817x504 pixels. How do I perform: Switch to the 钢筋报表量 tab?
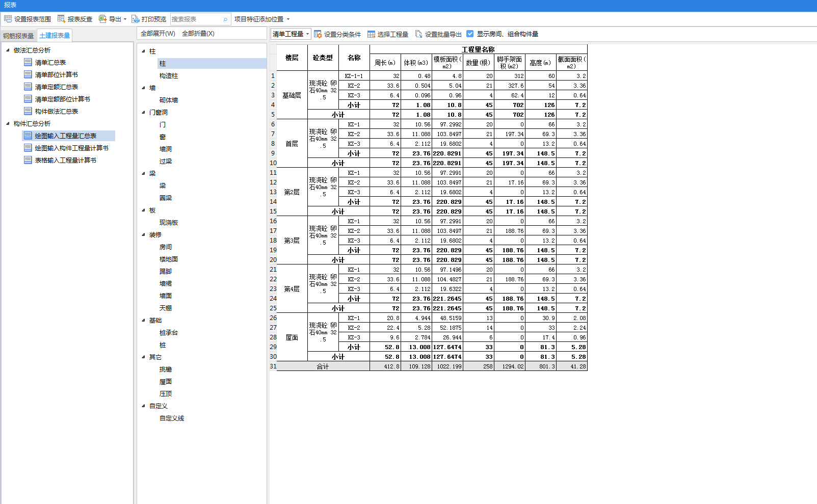18,36
